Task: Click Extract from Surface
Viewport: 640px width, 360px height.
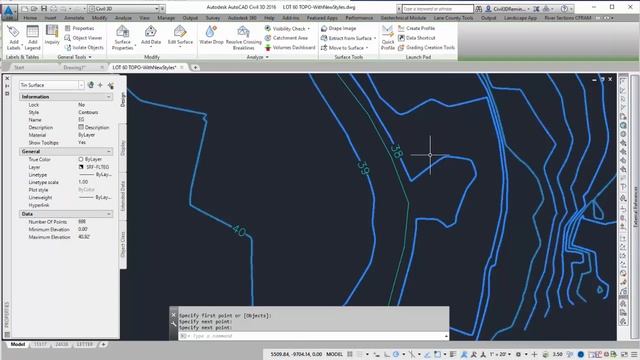Action: coord(346,38)
